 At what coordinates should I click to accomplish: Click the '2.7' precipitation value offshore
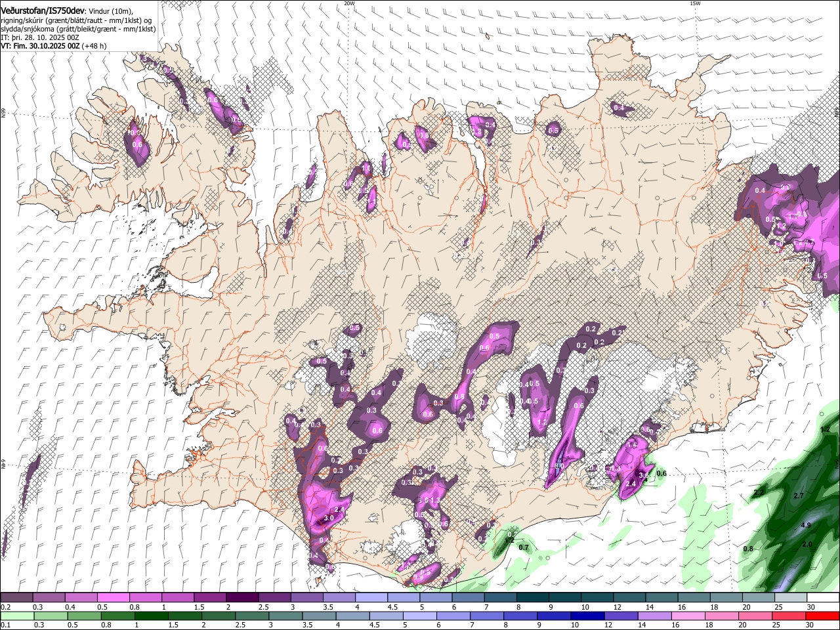[799, 495]
